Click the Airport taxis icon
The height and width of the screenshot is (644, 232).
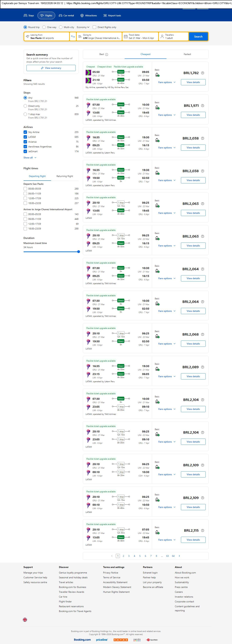point(105,15)
